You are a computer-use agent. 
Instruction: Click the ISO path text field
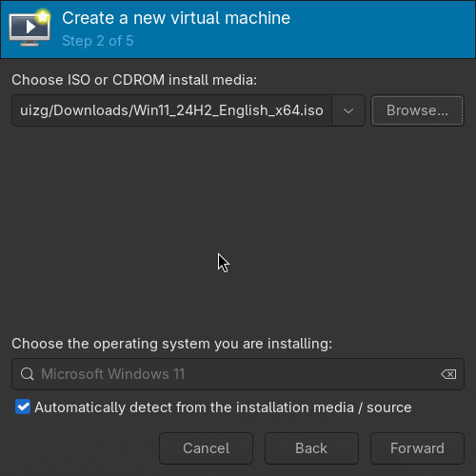pyautogui.click(x=171, y=110)
